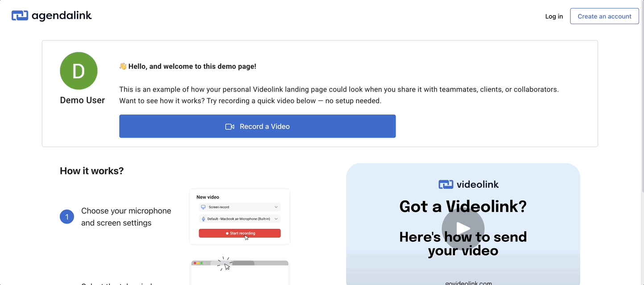
Task: Click the green Demo User avatar
Action: pyautogui.click(x=78, y=71)
